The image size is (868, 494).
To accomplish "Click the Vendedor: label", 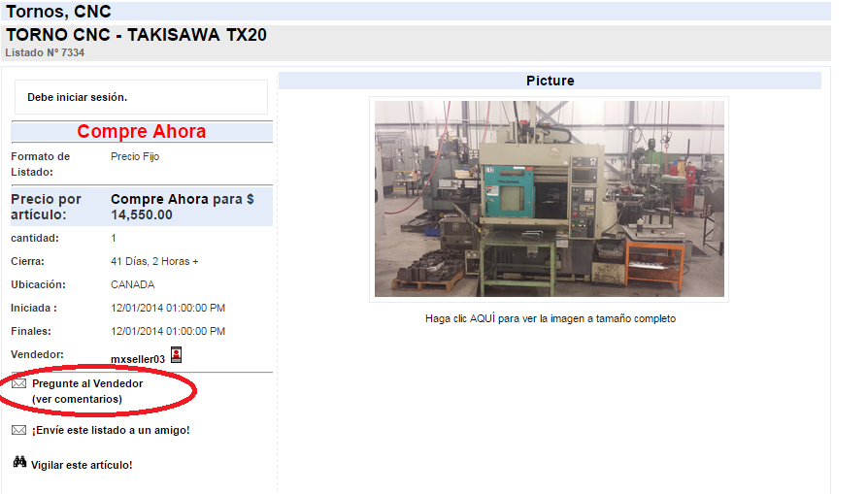I will pos(37,354).
